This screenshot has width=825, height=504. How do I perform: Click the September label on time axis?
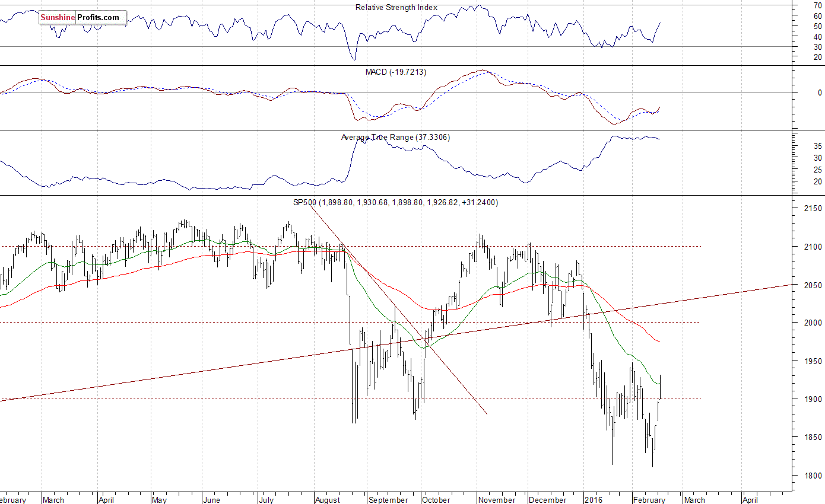(388, 500)
